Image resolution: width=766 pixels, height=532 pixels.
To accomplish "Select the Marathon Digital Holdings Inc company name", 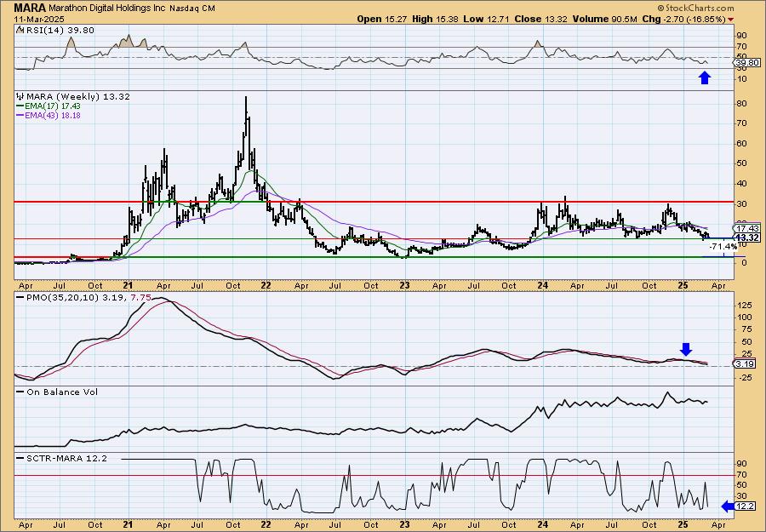I will (x=107, y=9).
